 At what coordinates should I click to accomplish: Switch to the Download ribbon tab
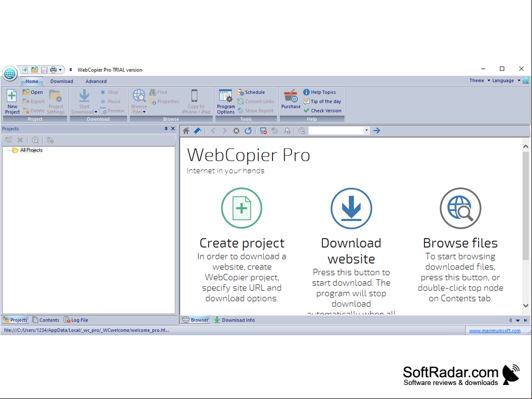click(62, 81)
